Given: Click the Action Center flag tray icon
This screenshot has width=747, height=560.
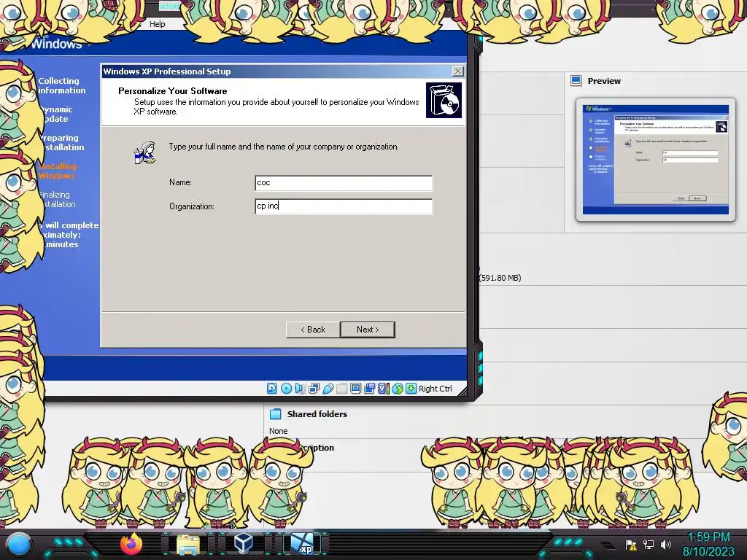Looking at the screenshot, I should pos(631,544).
